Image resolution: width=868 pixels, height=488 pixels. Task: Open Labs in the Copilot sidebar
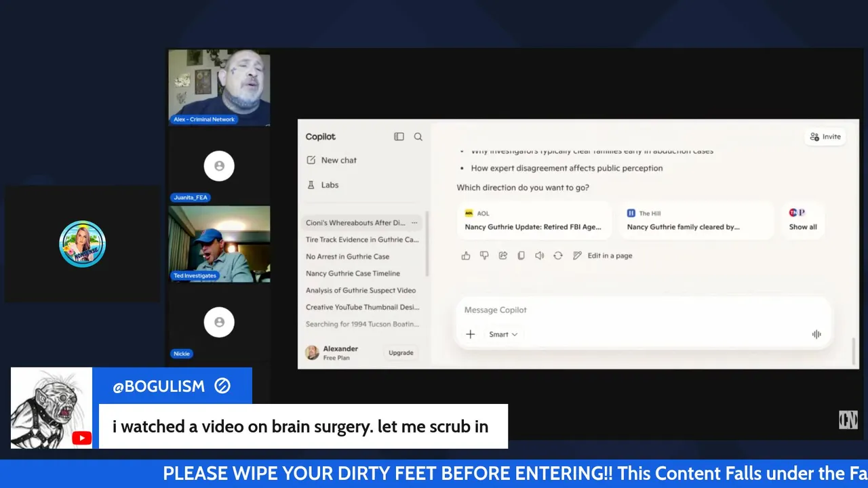point(323,184)
